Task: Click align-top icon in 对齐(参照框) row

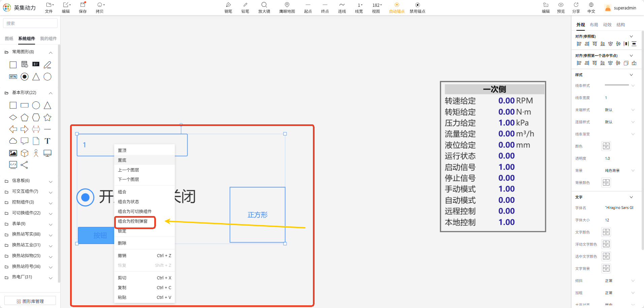Action: point(595,44)
